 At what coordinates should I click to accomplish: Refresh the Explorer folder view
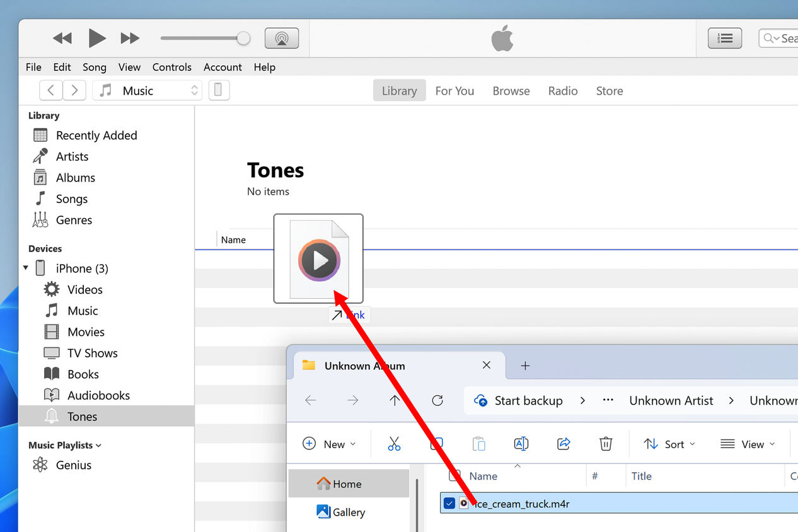click(x=437, y=400)
